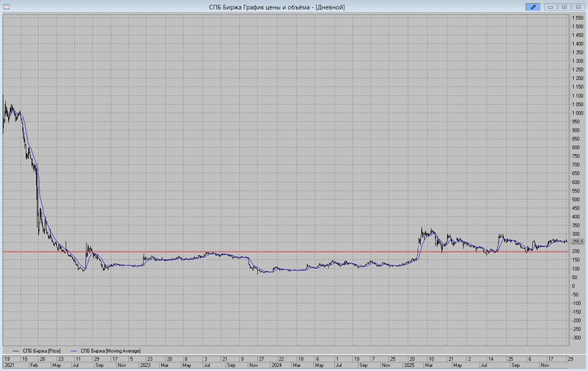This screenshot has height=371, width=588.
Task: Click the Feb month label on time axis
Action: pos(34,365)
